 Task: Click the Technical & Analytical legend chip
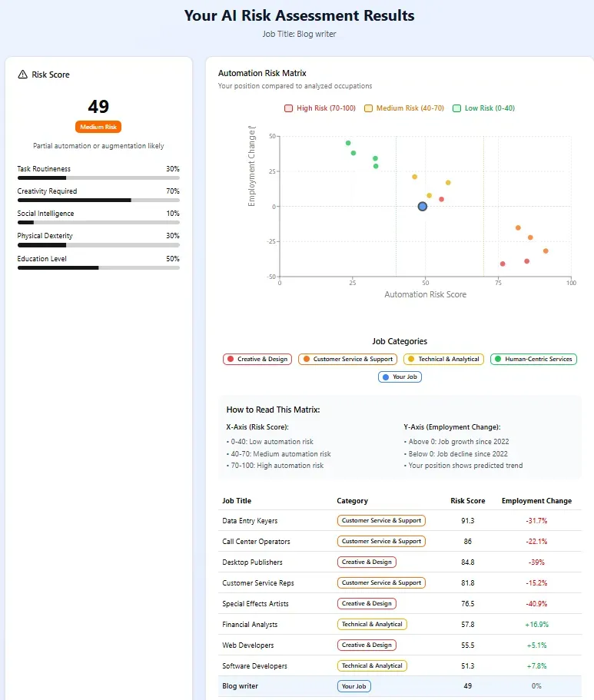pos(444,359)
